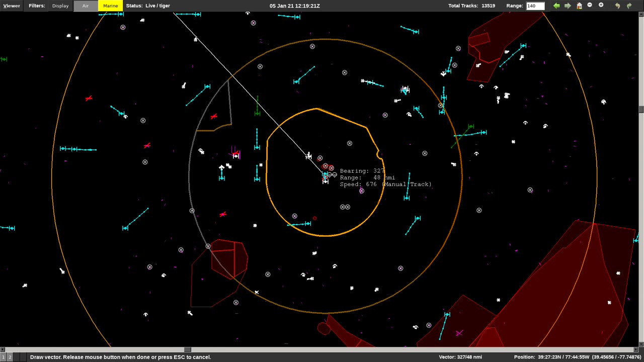Switch to workspace 2
The height and width of the screenshot is (362, 644).
[10, 357]
